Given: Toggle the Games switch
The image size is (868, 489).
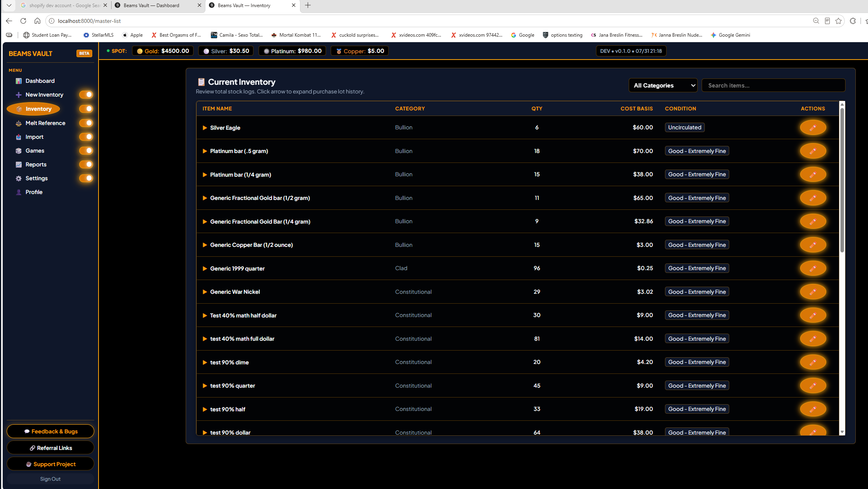Looking at the screenshot, I should [86, 151].
